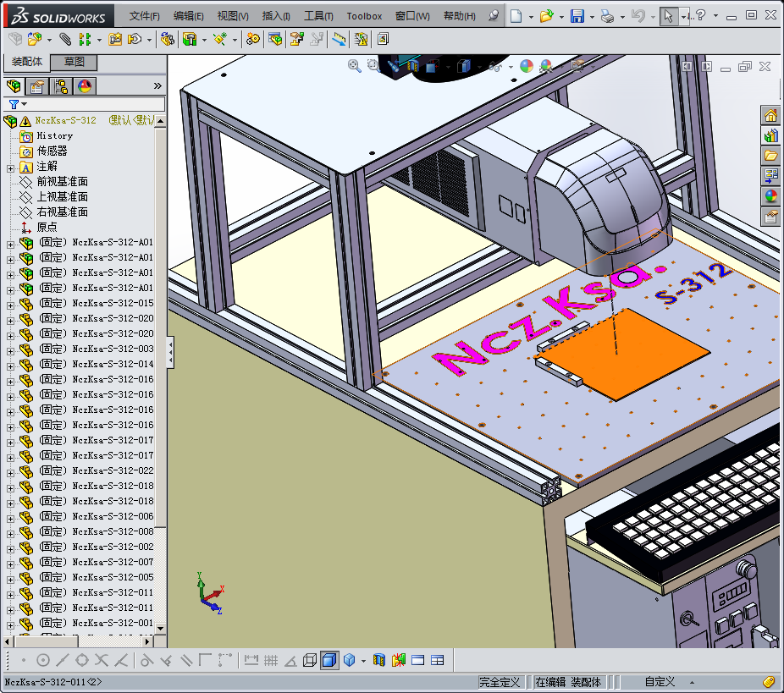This screenshot has width=784, height=693.
Task: Click the 自定义 status bar unit button
Action: point(660,682)
